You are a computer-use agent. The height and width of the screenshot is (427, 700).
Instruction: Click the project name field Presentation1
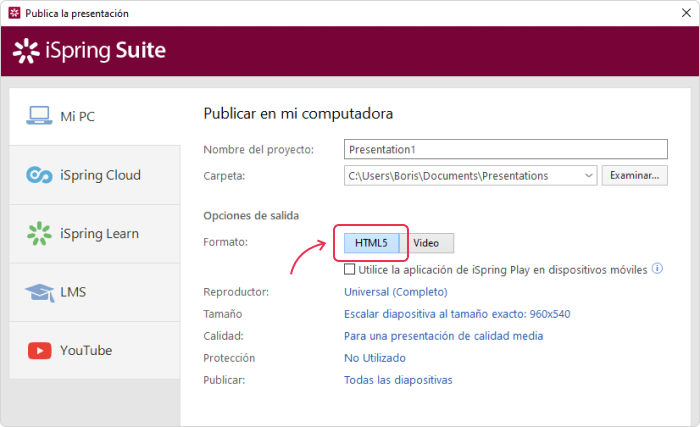(506, 149)
